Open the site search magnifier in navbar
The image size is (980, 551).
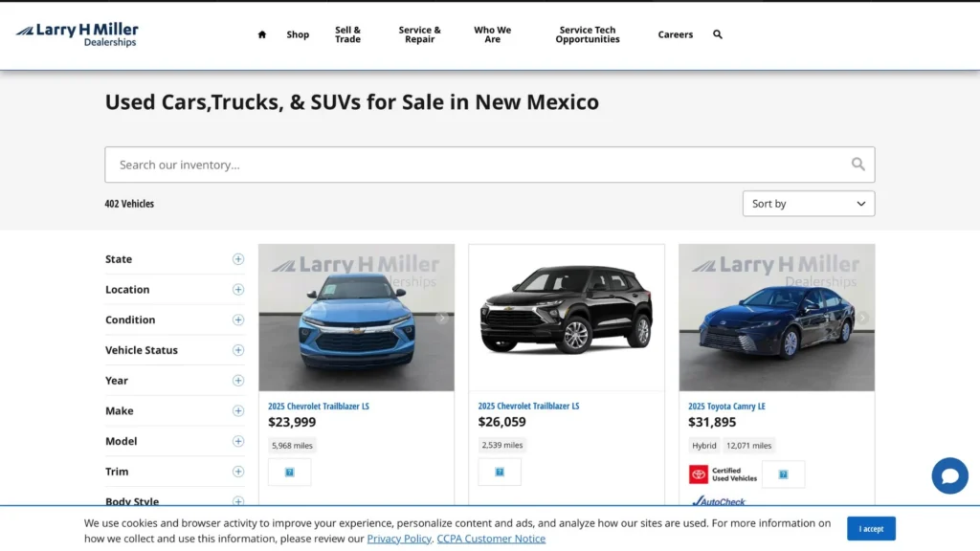pos(718,34)
